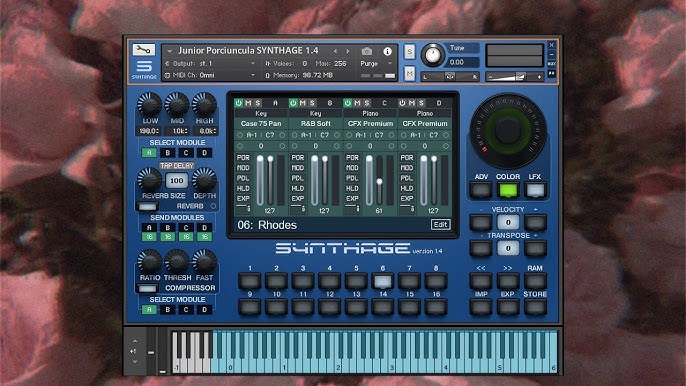Click the Solo S button beside Tune knob
The width and height of the screenshot is (686, 386).
coord(410,52)
